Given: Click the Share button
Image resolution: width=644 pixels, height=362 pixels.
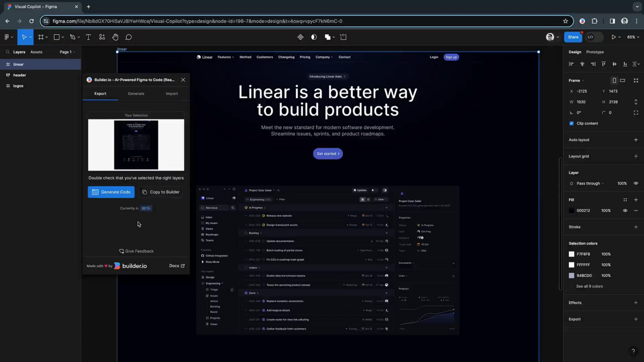Looking at the screenshot, I should click(573, 37).
